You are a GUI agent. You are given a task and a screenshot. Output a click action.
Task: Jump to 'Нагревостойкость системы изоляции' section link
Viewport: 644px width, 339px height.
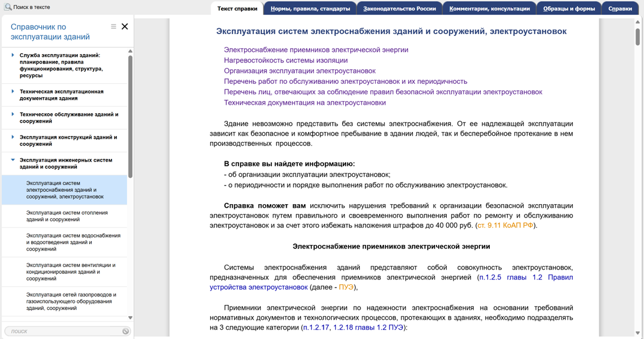(x=285, y=60)
